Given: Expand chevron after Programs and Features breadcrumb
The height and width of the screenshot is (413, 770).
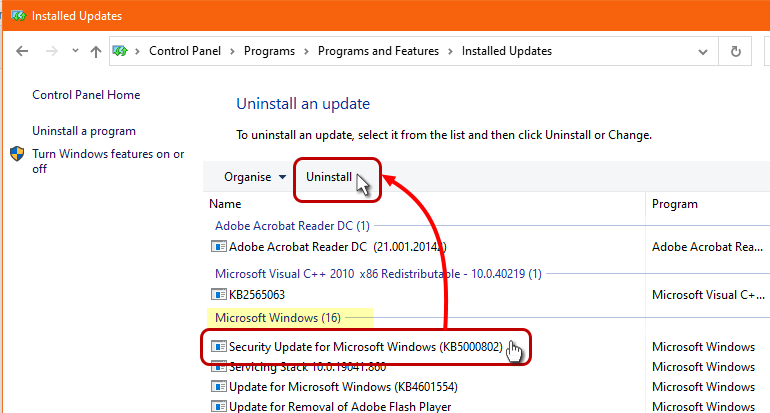Looking at the screenshot, I should [x=450, y=51].
